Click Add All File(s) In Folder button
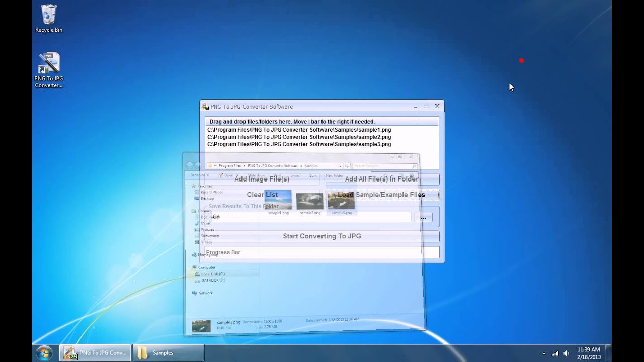The width and height of the screenshot is (644, 362). point(382,179)
